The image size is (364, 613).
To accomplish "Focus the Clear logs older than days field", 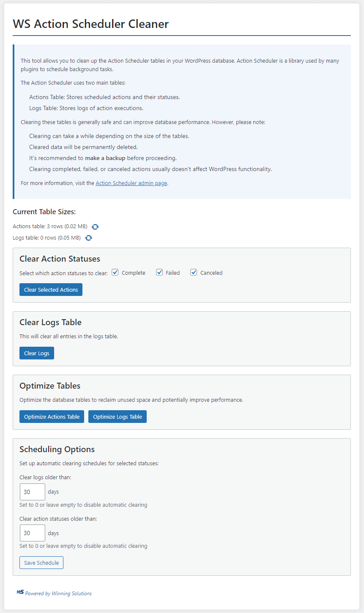I will [x=33, y=492].
